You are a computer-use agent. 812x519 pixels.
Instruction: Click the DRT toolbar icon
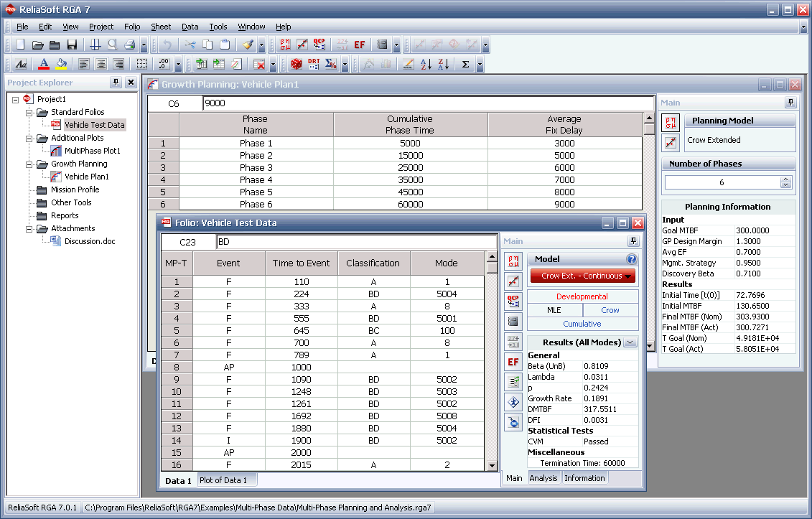314,64
